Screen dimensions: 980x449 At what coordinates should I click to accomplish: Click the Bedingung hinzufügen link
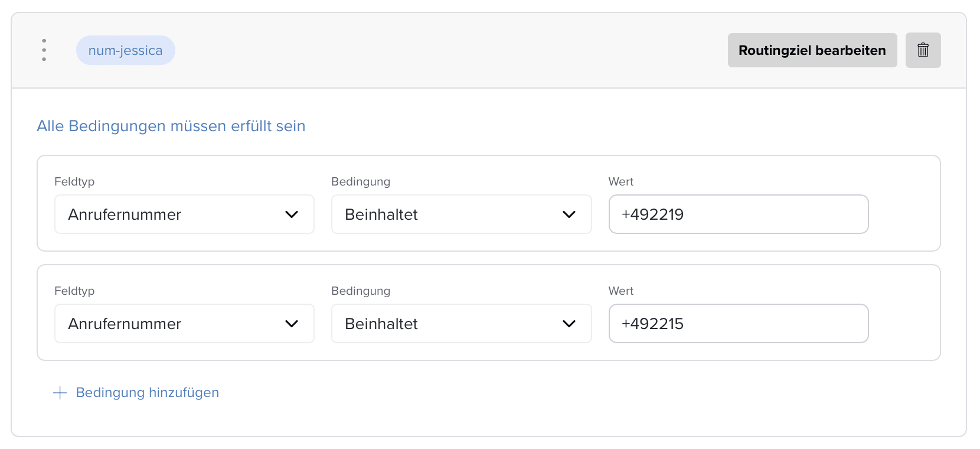coord(147,393)
